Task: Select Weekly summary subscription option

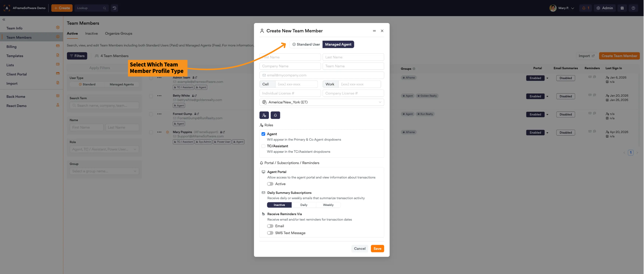Action: [328, 205]
